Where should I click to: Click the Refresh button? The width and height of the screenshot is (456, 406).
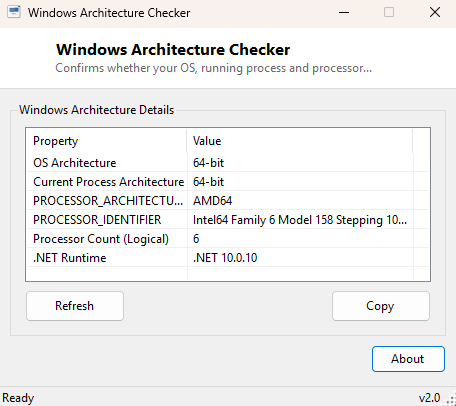point(75,306)
